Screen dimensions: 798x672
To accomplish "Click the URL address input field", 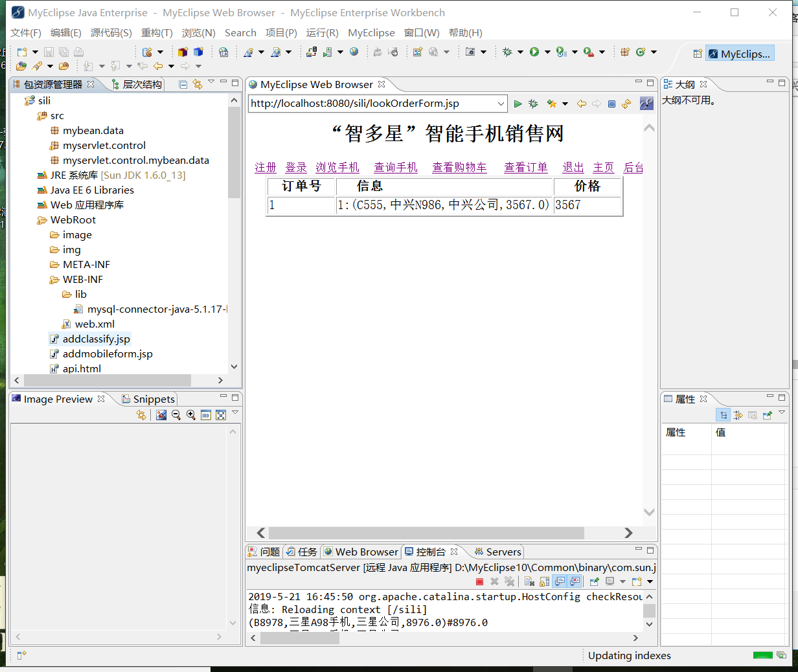I will click(372, 104).
